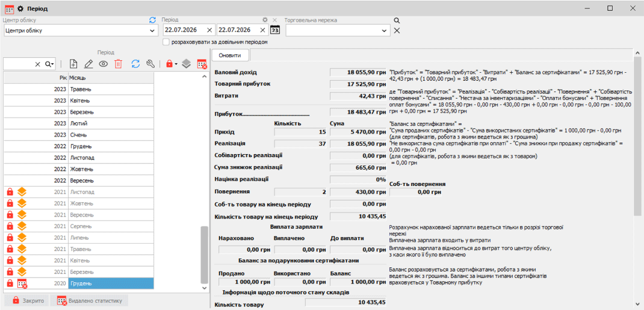Screen dimensions: 644x310
Task: Clear the start date 22.07.2026 field
Action: pyautogui.click(x=209, y=30)
